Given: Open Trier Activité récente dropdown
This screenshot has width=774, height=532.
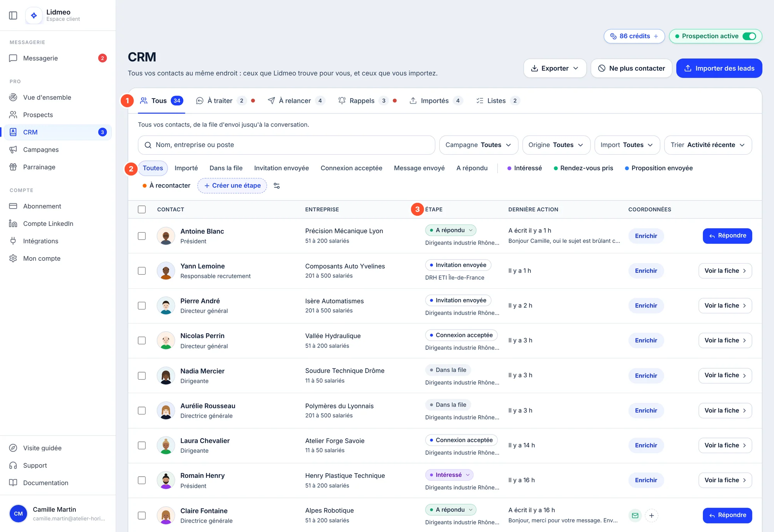Looking at the screenshot, I should 708,145.
